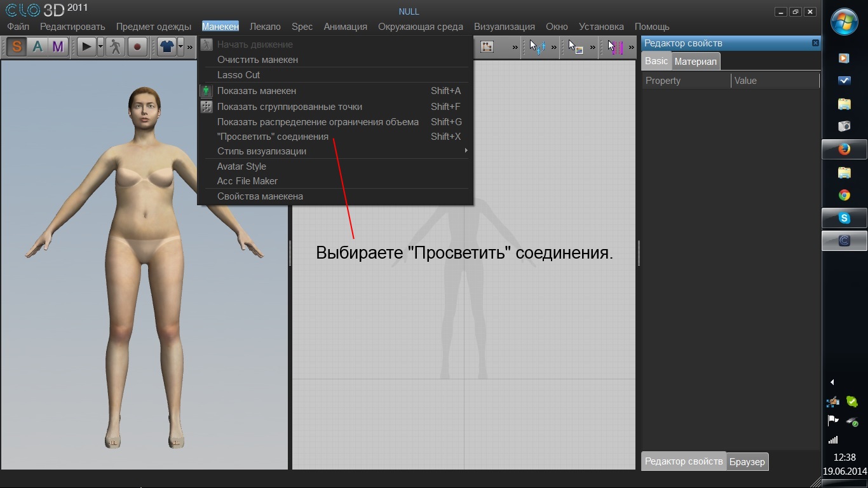
Task: Open the Установка menu
Action: click(x=601, y=27)
